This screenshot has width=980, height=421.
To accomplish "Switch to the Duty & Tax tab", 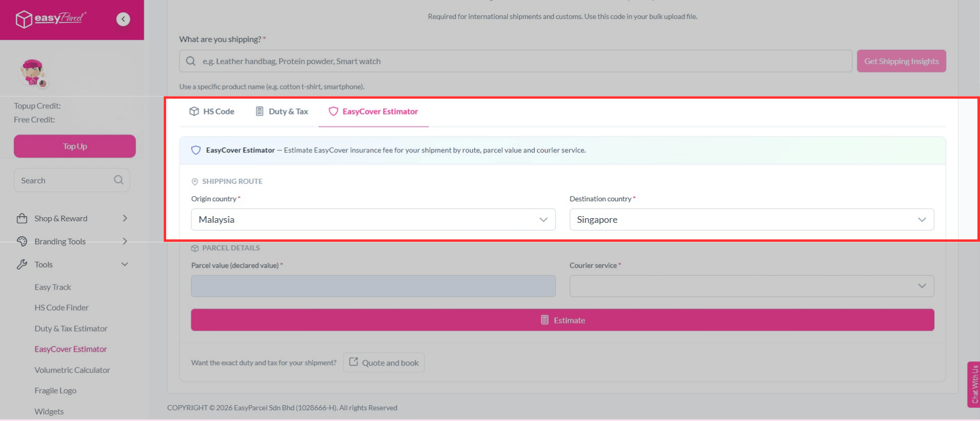I will point(282,111).
